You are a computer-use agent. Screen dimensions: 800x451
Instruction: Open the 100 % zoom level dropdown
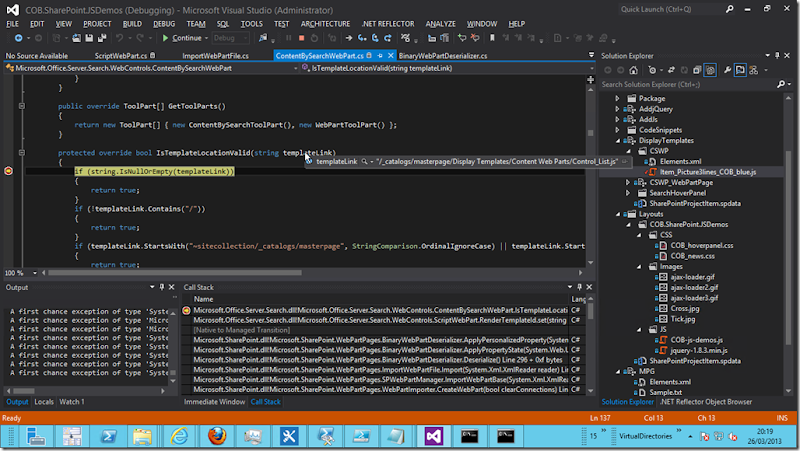tap(36, 273)
